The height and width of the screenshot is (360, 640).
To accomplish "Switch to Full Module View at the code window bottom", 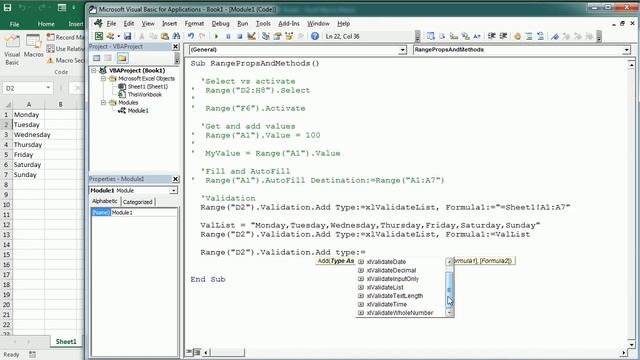I will coord(197,352).
